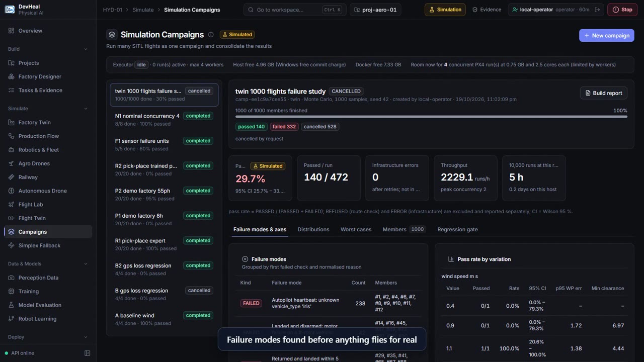Select the Factory Designer icon
644x362 pixels.
[11, 76]
